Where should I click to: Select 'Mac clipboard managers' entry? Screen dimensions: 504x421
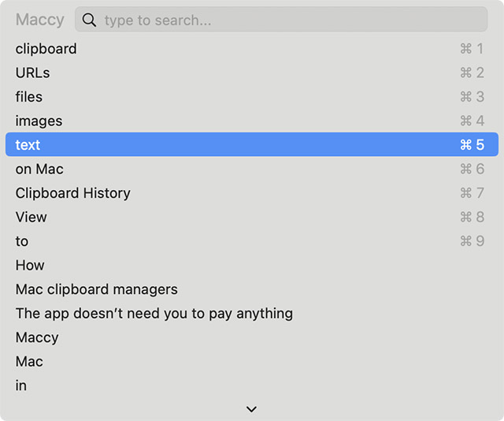[x=97, y=289]
